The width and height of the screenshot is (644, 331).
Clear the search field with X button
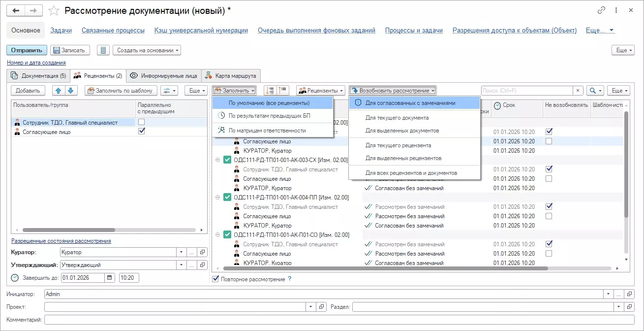(578, 91)
